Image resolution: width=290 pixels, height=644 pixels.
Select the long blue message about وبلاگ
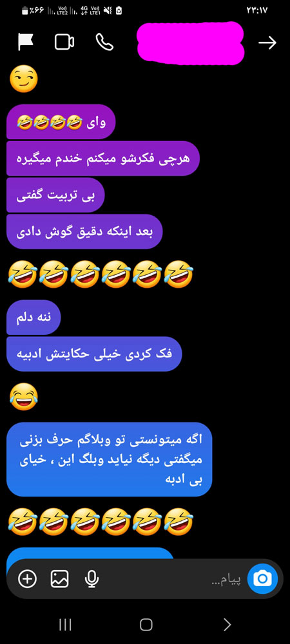(x=110, y=460)
